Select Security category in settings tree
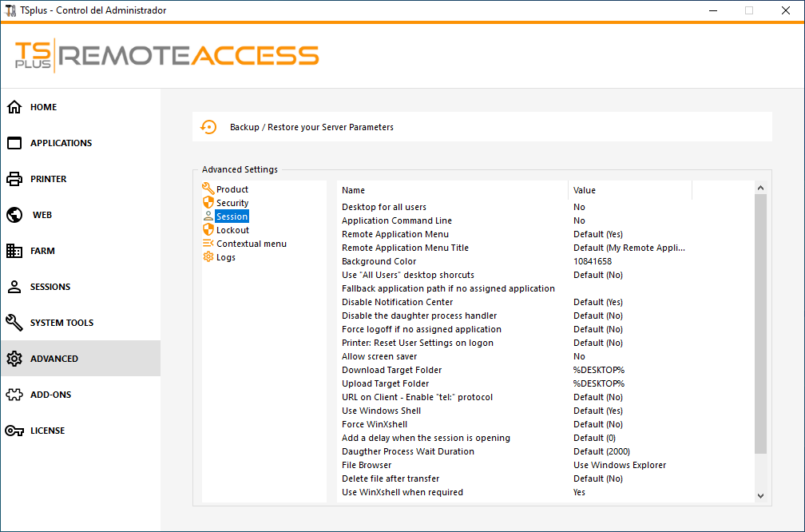805x532 pixels. pyautogui.click(x=232, y=203)
